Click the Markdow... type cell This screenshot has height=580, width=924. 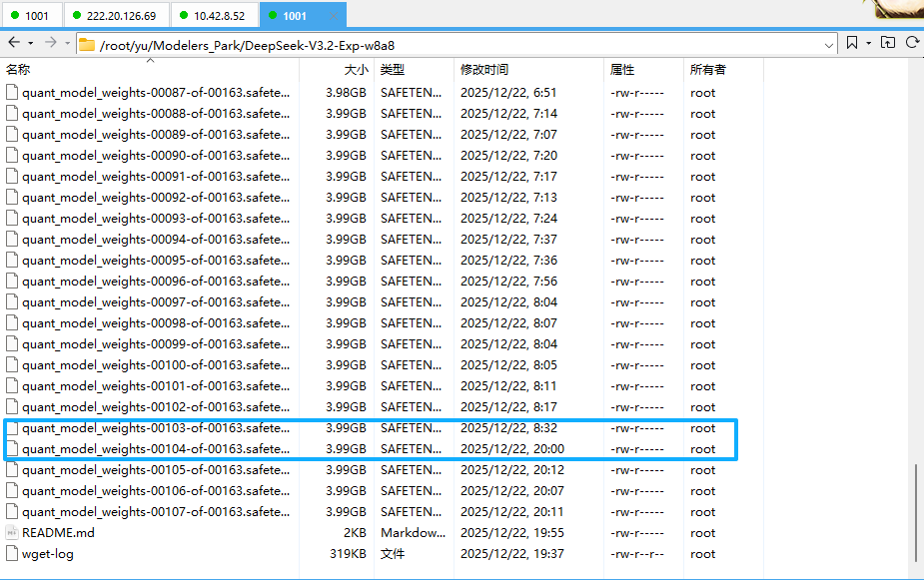click(x=413, y=533)
